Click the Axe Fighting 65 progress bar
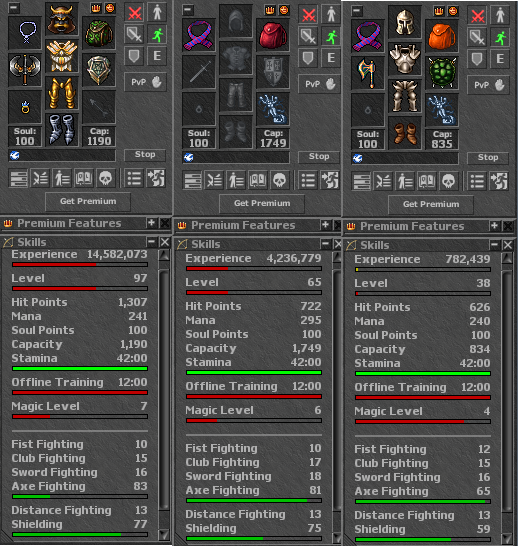This screenshot has height=546, width=519. pyautogui.click(x=423, y=501)
